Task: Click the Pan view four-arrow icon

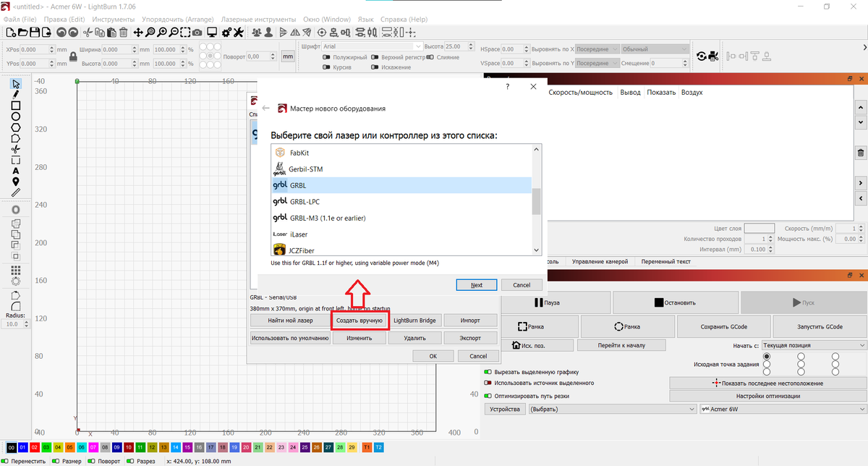Action: pos(138,33)
